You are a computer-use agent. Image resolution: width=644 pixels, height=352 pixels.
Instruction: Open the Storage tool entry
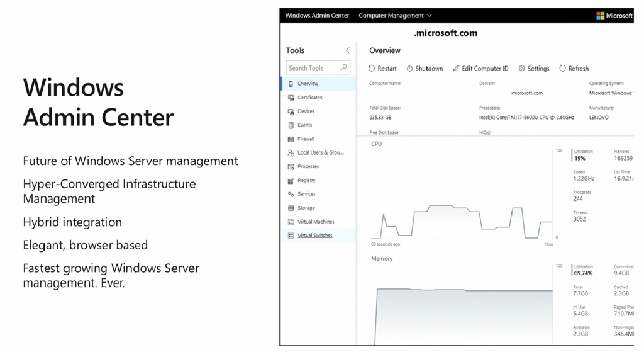[x=319, y=208]
